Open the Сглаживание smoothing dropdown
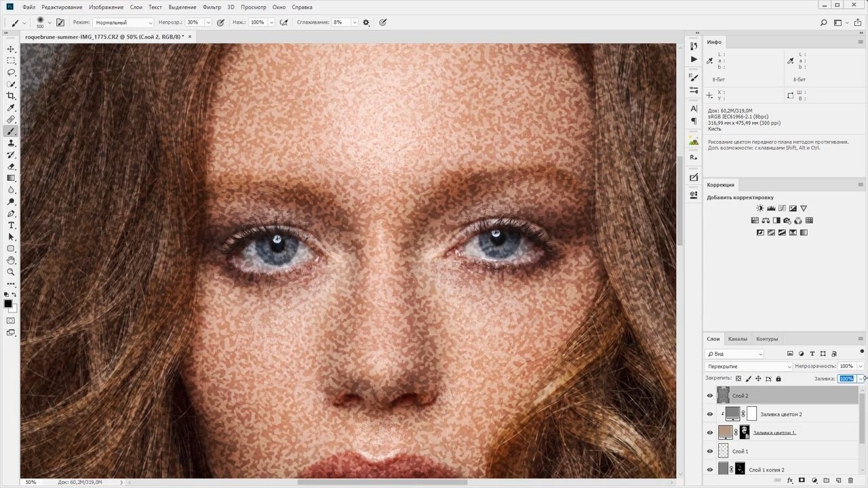 (x=354, y=22)
